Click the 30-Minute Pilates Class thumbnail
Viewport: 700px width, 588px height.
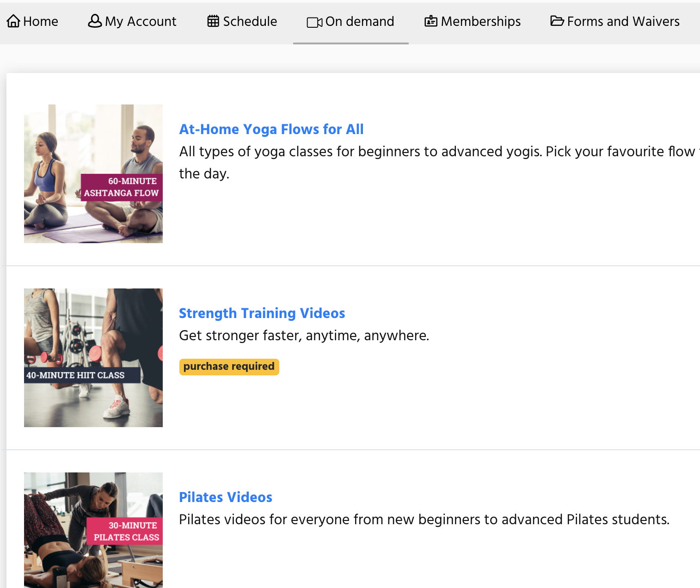[x=93, y=531]
